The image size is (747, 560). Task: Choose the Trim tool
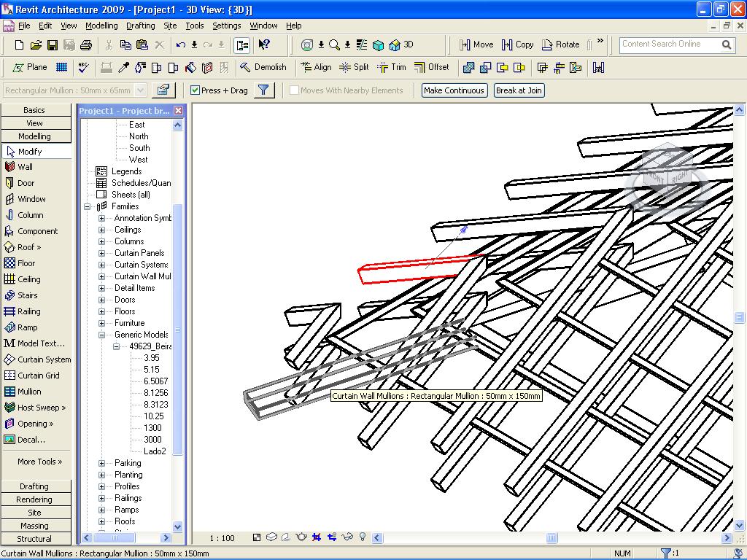tap(392, 67)
